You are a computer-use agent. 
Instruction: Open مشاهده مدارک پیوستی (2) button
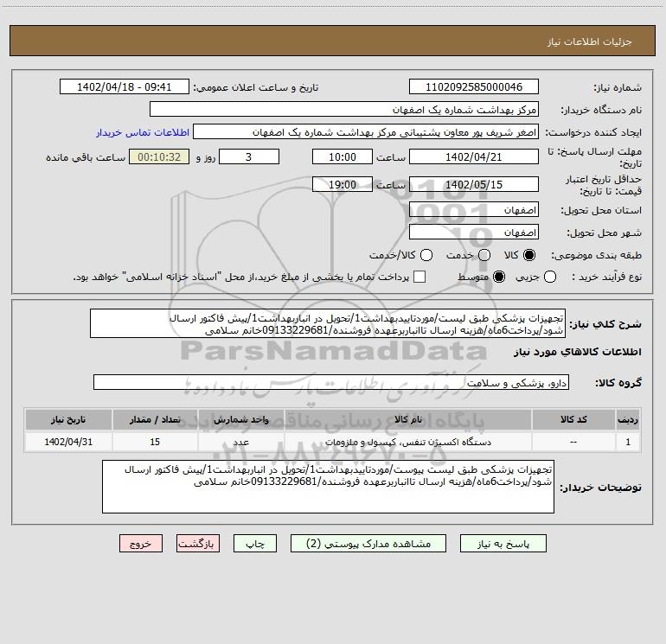click(368, 544)
